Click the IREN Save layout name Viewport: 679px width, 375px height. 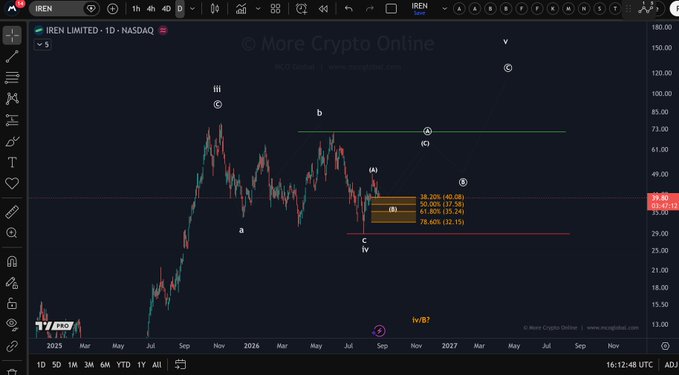419,9
